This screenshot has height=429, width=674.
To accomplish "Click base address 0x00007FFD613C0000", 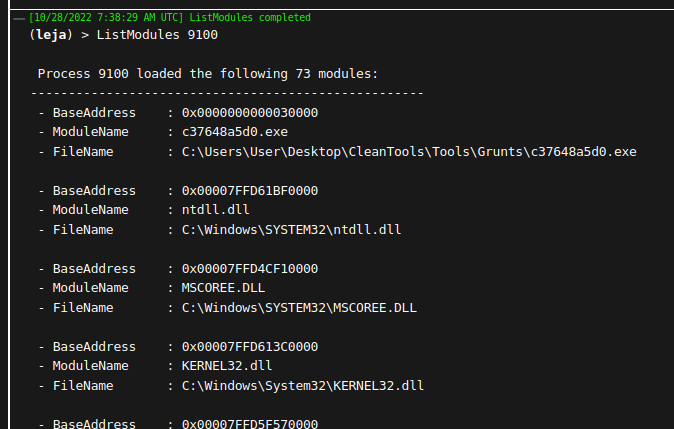I will (250, 347).
